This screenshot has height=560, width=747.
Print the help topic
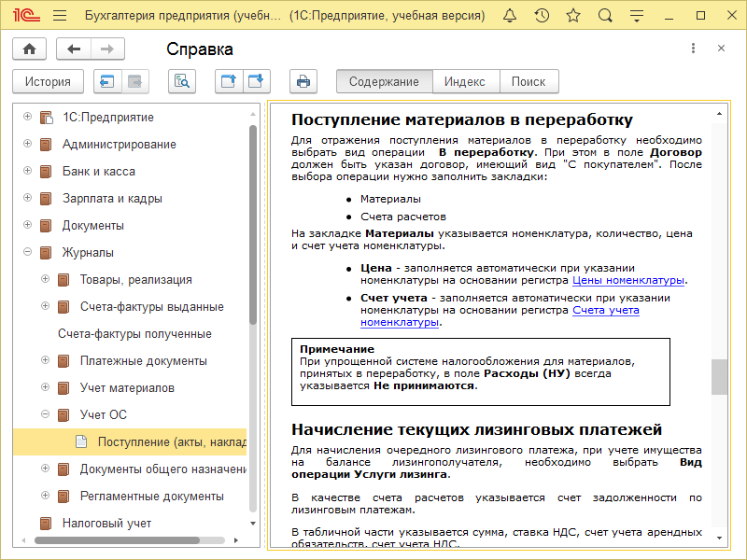pos(303,81)
